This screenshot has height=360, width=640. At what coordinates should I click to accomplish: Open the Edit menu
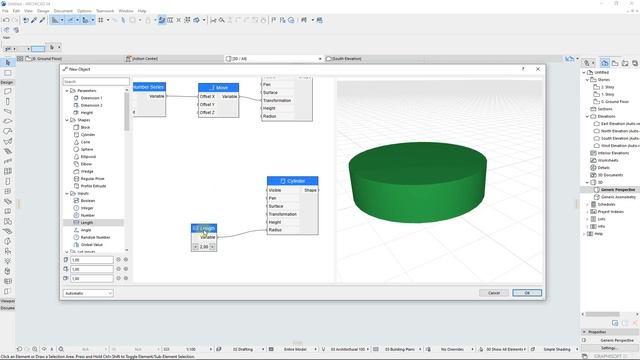(x=16, y=11)
